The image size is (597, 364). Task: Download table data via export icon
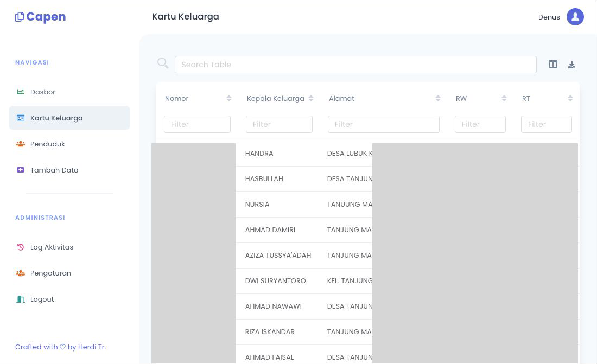coord(571,65)
